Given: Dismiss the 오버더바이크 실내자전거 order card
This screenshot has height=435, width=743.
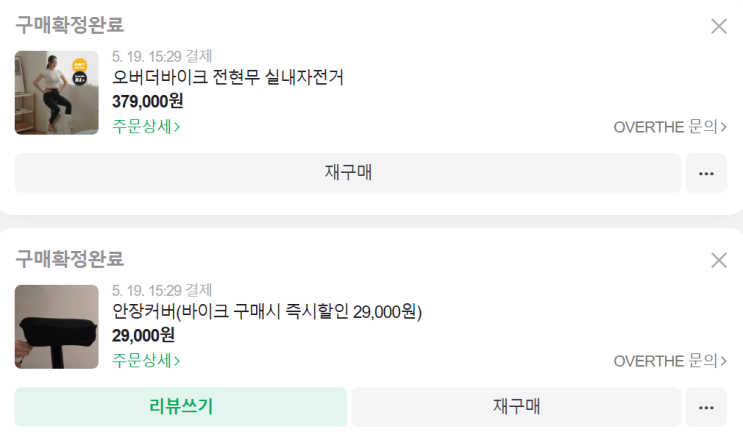Looking at the screenshot, I should 718,26.
